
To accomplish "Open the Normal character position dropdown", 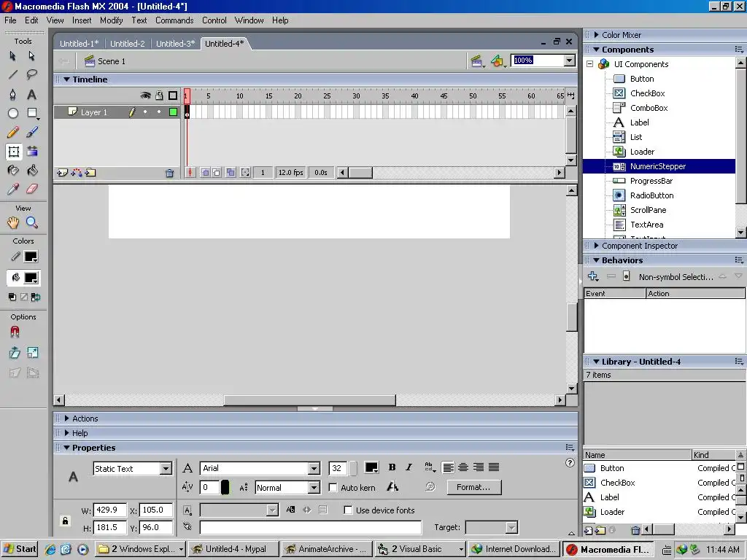I will coord(314,488).
